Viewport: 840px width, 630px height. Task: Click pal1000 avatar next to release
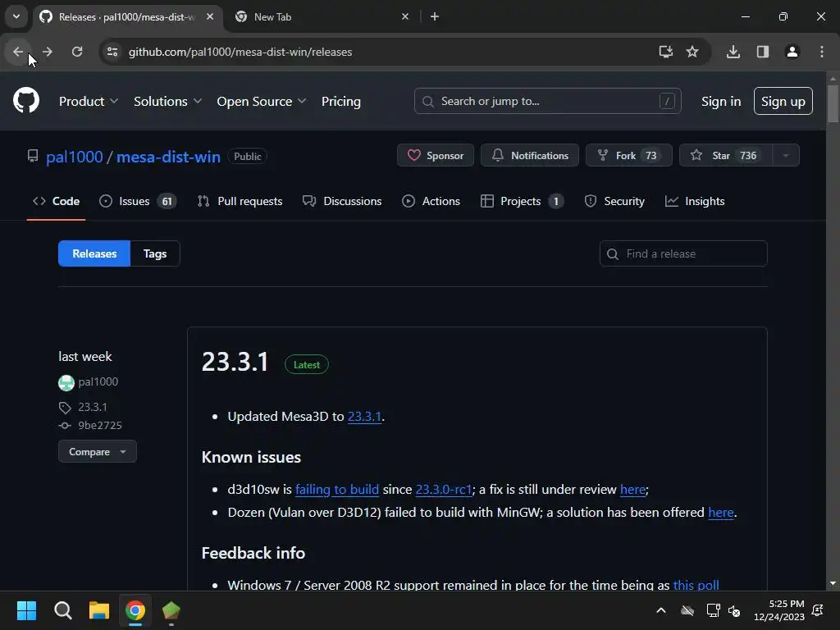click(66, 382)
